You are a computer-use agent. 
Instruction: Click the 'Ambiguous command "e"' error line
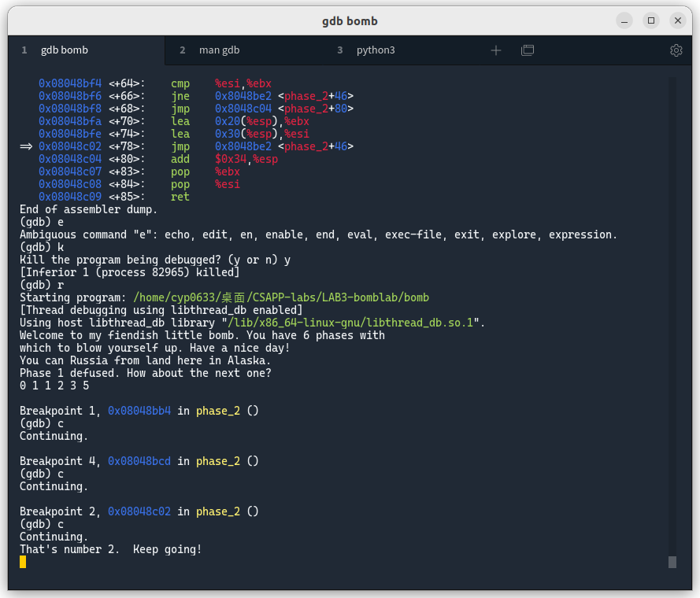point(318,234)
